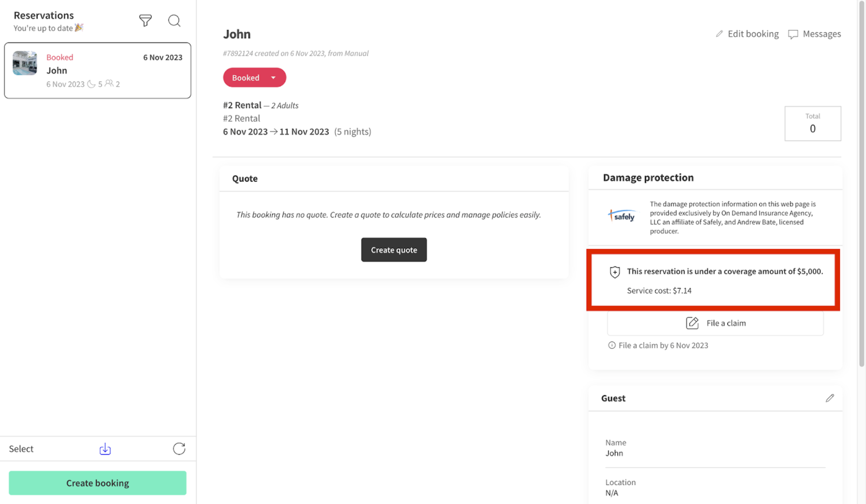This screenshot has height=504, width=866.
Task: Click the info icon beside claim deadline
Action: point(612,345)
